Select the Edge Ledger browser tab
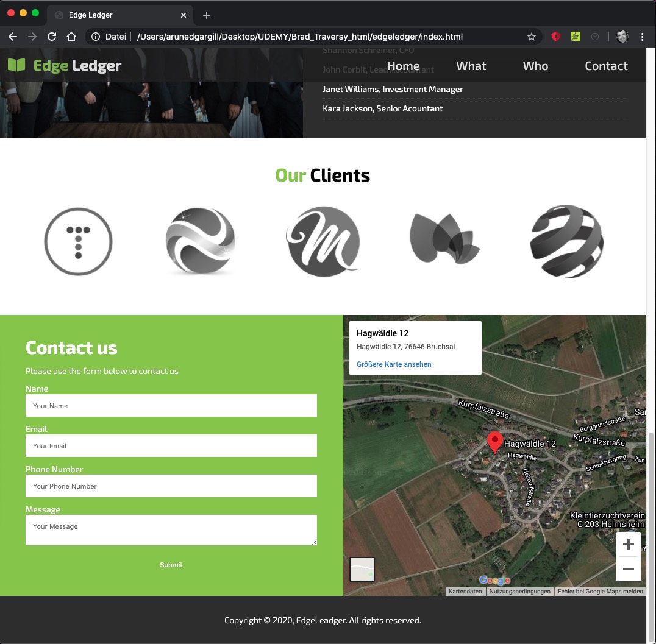The width and height of the screenshot is (656, 644). 120,15
